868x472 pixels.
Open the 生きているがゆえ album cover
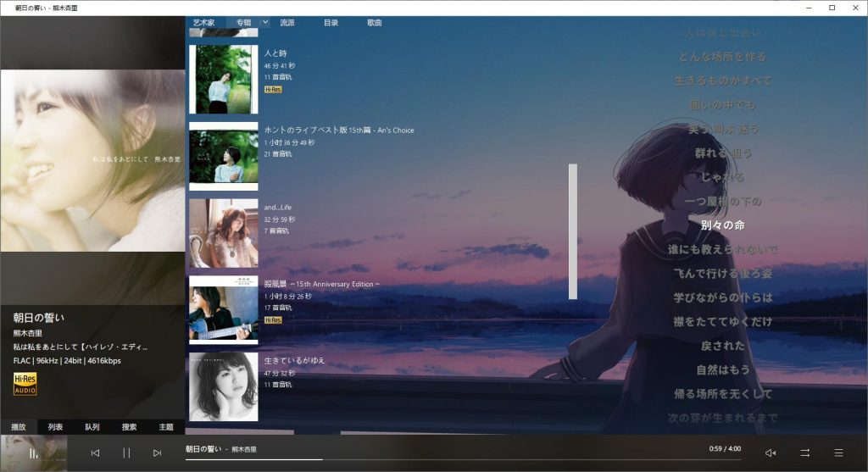click(224, 386)
